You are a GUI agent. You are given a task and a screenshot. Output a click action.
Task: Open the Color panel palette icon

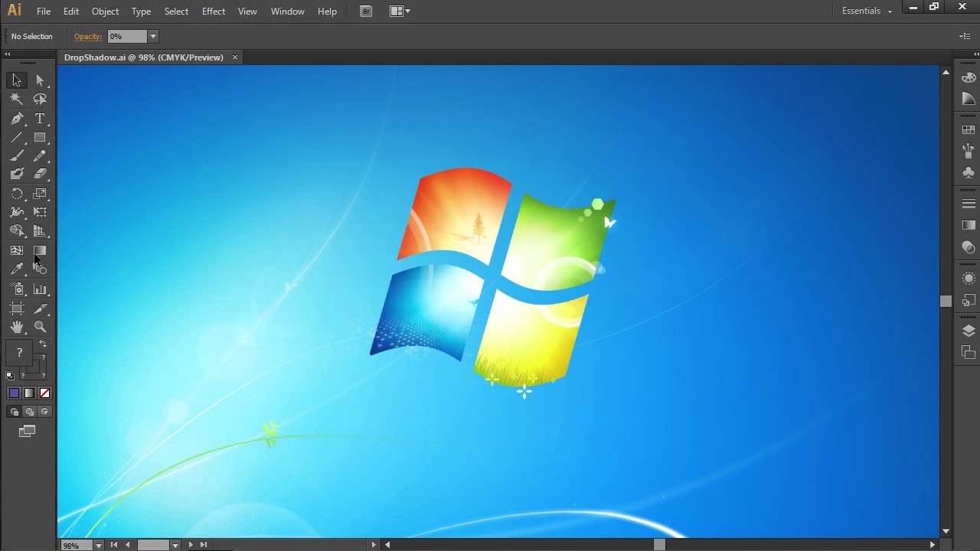tap(969, 77)
